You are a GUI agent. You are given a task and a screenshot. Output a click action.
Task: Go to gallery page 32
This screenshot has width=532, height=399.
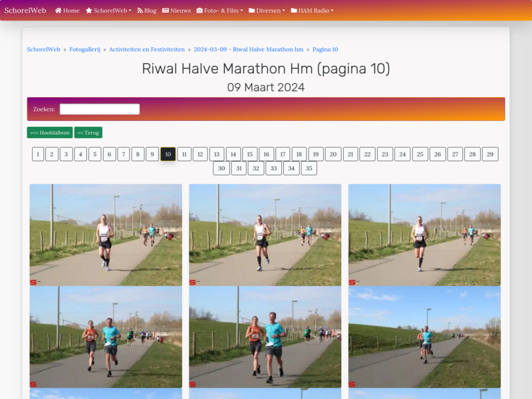(256, 168)
